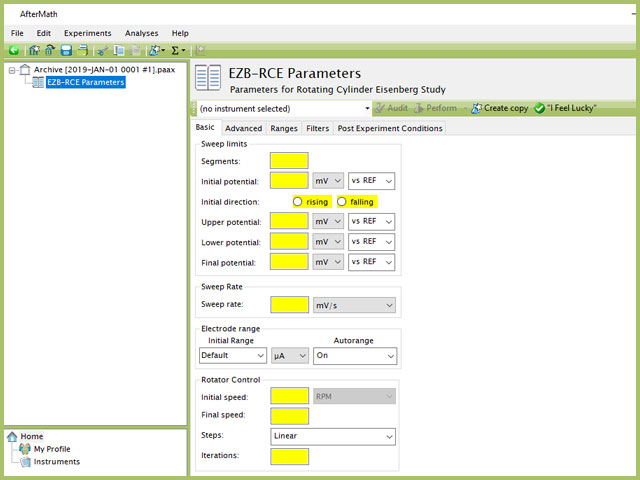
Task: Click the EZB-RCE Parameters book icon in tree
Action: point(38,82)
